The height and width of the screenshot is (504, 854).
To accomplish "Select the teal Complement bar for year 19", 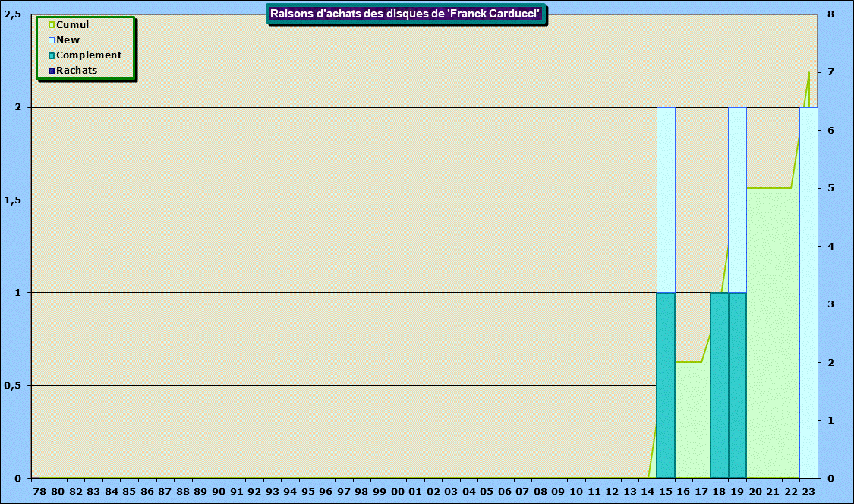I will (737, 385).
